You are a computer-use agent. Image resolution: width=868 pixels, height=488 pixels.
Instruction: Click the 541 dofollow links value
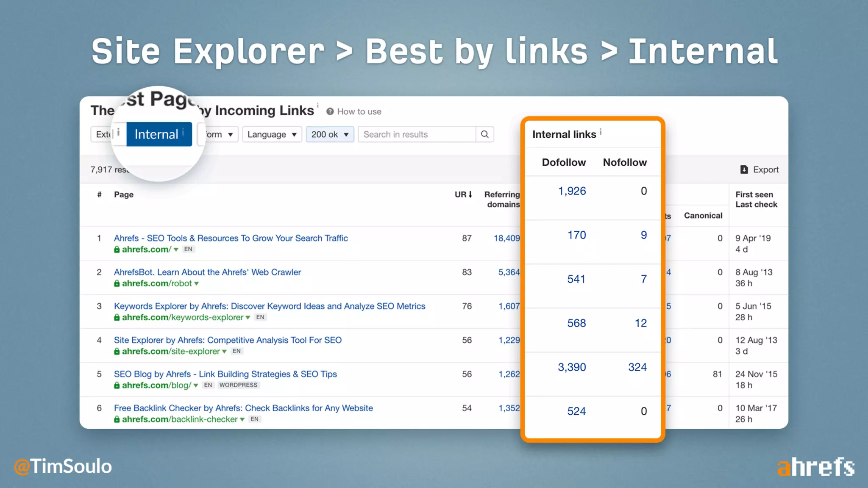pos(576,279)
